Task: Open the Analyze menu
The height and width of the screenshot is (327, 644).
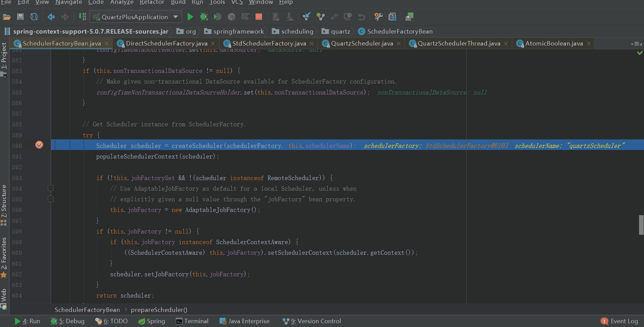Action: click(x=122, y=2)
